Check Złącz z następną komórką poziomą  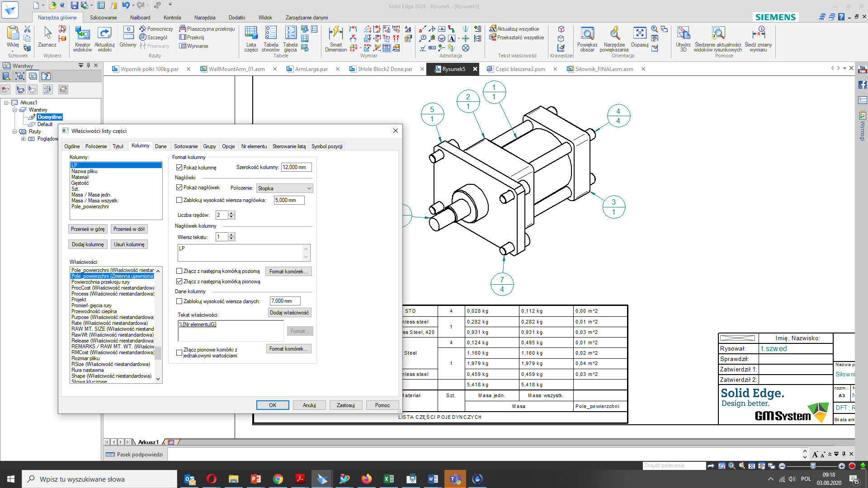click(x=179, y=271)
